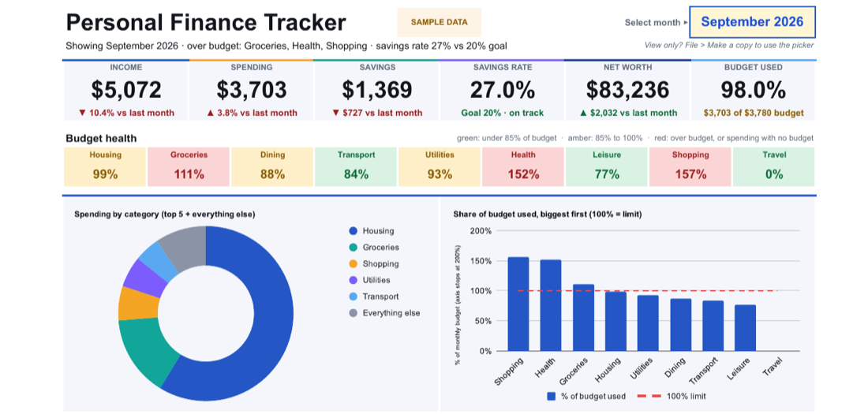Click the Utilities legend color dot
Viewport: 868px width, 414px height.
coord(353,280)
